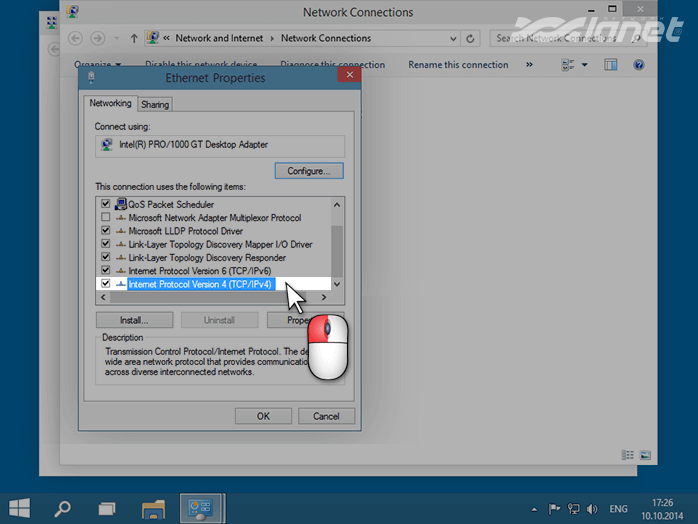Switch to large icons view at bottom

(x=645, y=455)
